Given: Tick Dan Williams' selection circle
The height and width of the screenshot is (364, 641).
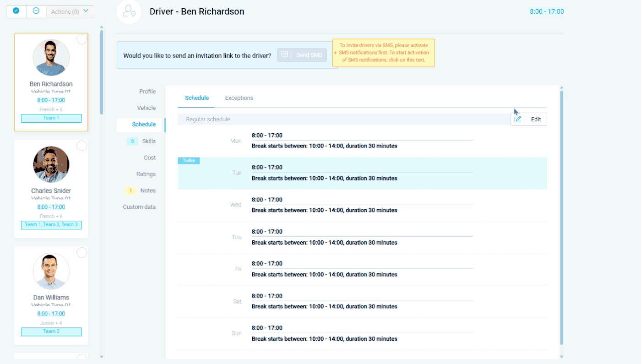Looking at the screenshot, I should 81,253.
